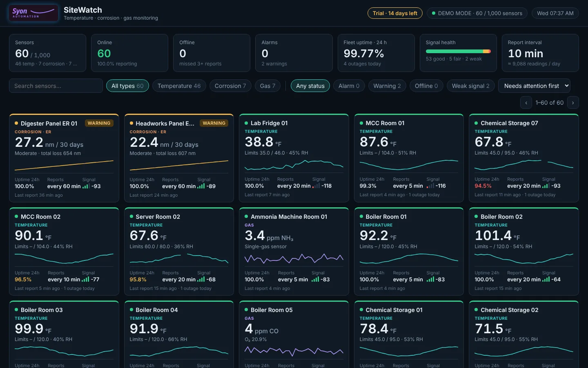Toggle the All types filter chip

click(x=127, y=86)
